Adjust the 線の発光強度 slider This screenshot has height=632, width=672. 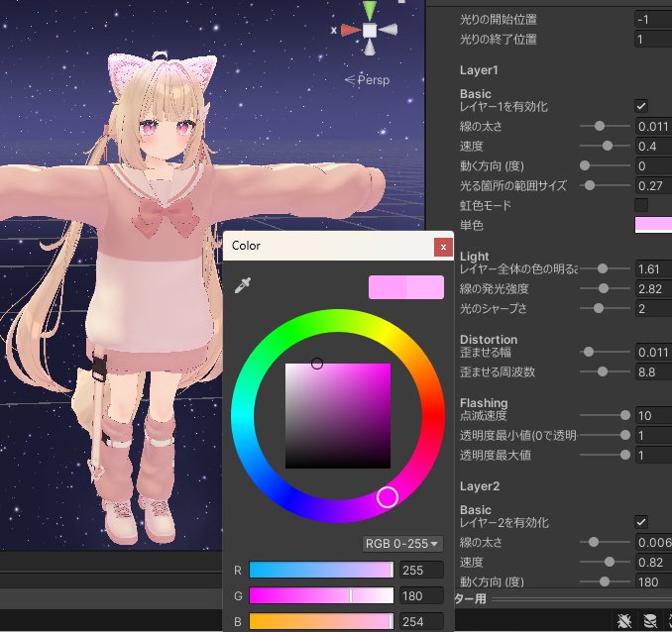pyautogui.click(x=606, y=288)
